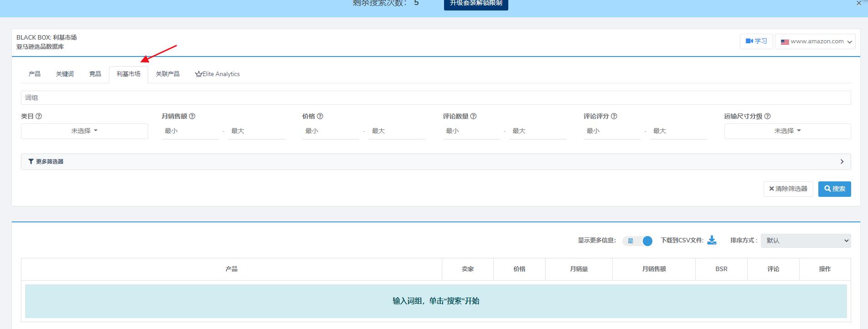
Task: Click the 输入词组，单击“搜索”开始 message
Action: click(436, 301)
